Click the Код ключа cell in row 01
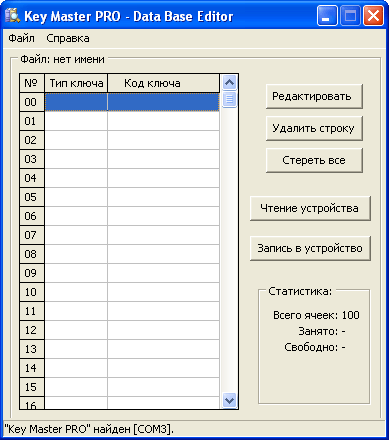The image size is (389, 440). coord(163,121)
